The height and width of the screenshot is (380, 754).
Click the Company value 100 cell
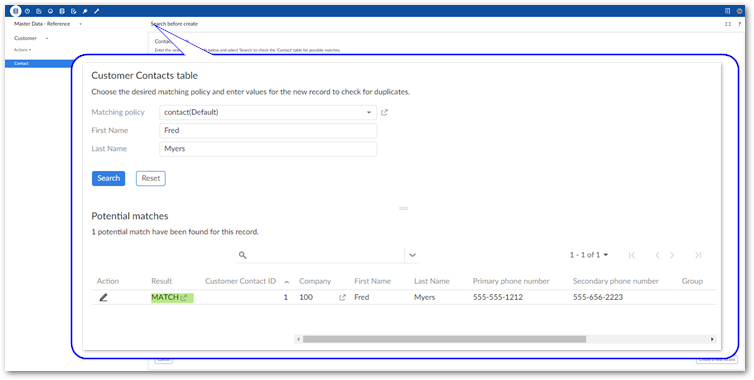pos(306,298)
